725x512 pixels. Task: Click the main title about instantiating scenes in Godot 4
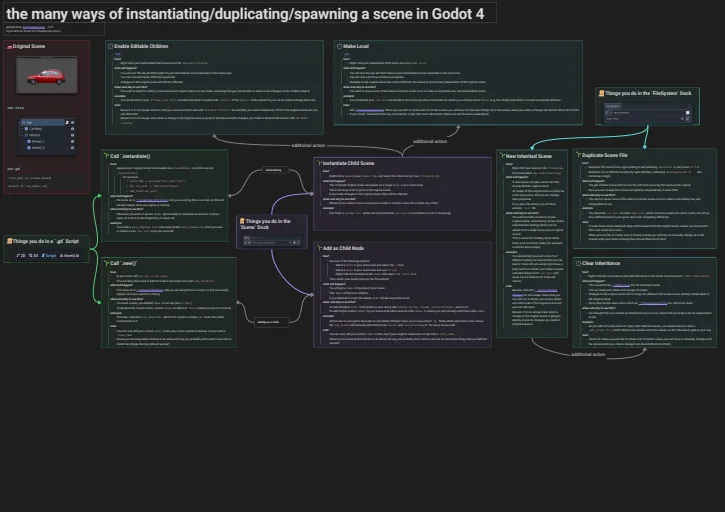pyautogui.click(x=245, y=14)
